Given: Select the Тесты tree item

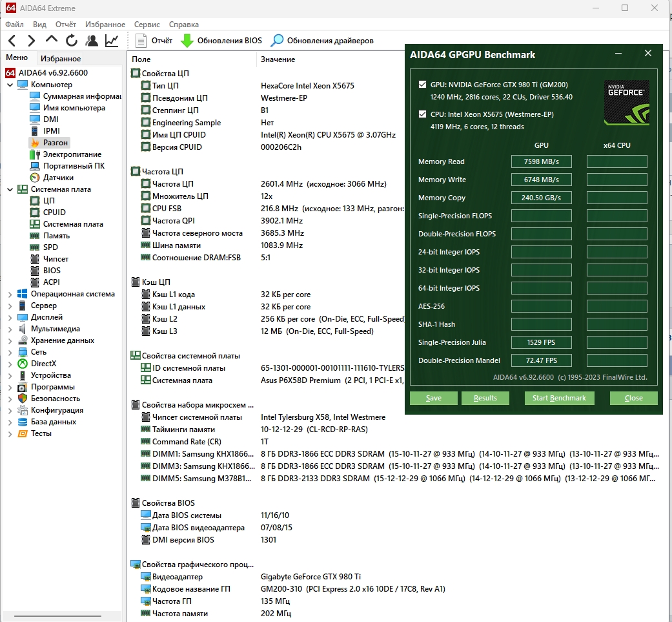Looking at the screenshot, I should 41,433.
